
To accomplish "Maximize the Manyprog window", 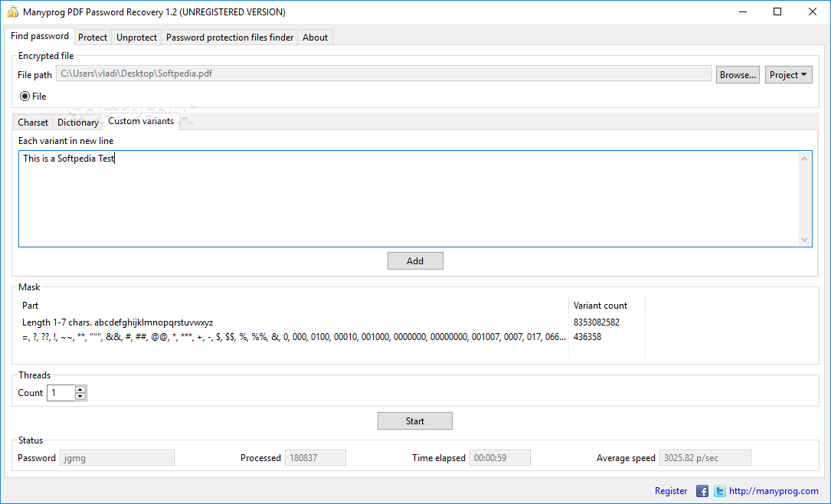I will coord(777,11).
